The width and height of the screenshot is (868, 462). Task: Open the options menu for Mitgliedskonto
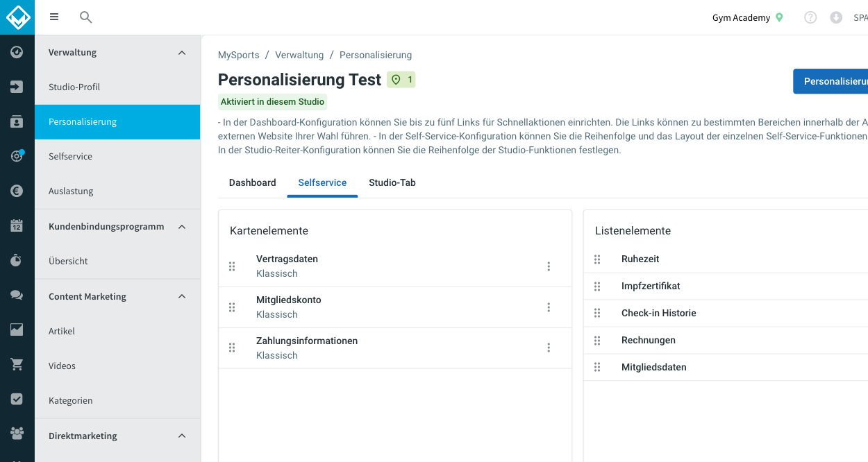(x=549, y=307)
